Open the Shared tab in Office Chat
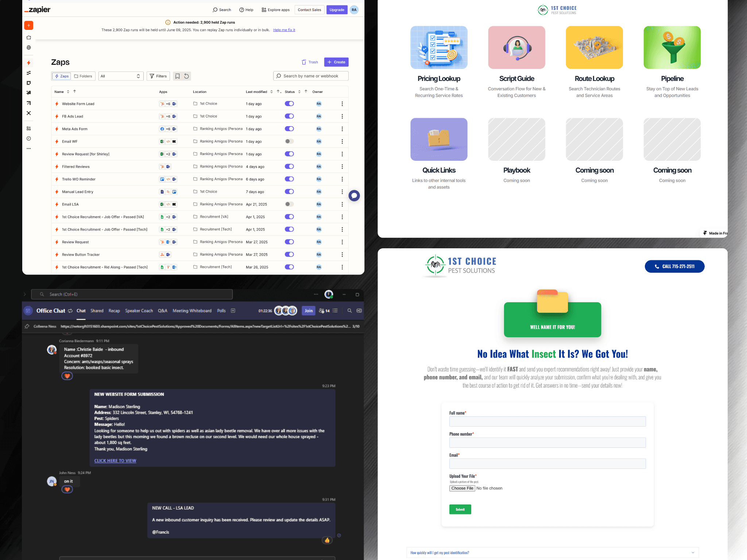The image size is (747, 560). point(97,311)
